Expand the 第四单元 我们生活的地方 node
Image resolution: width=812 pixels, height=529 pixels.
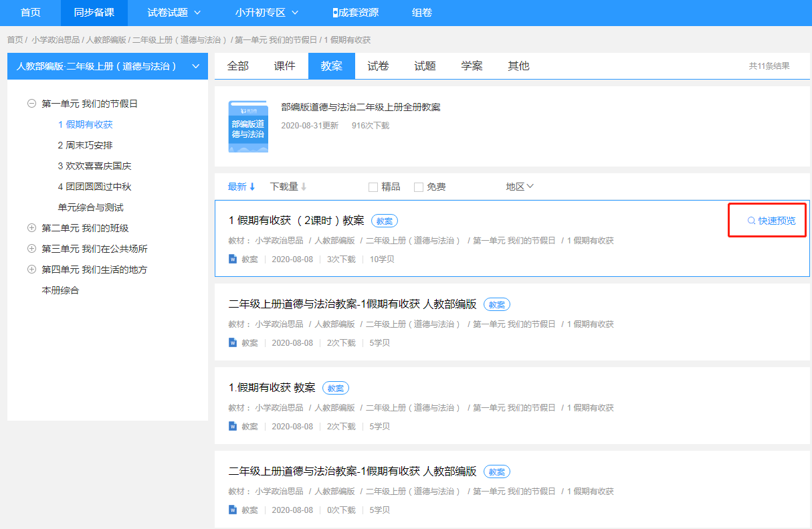pos(31,270)
